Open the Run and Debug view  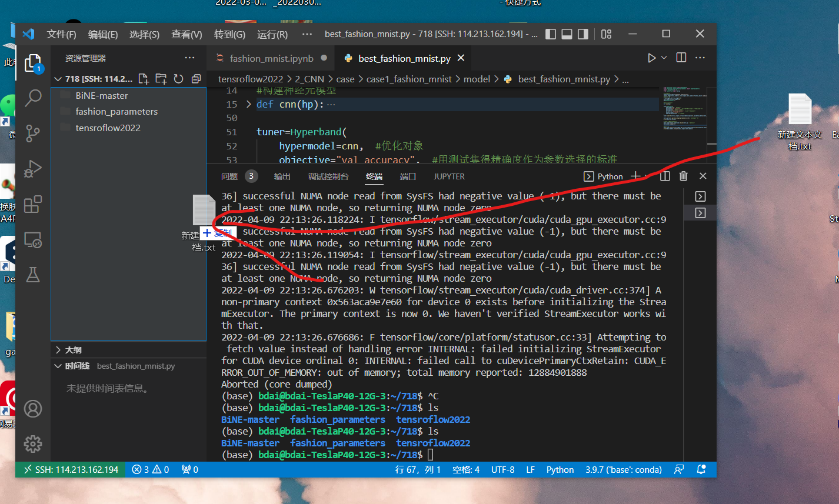click(33, 169)
